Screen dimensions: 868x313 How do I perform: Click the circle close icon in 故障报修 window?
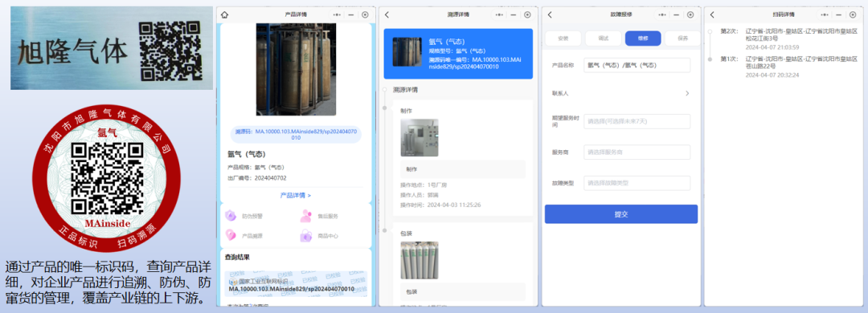(690, 15)
